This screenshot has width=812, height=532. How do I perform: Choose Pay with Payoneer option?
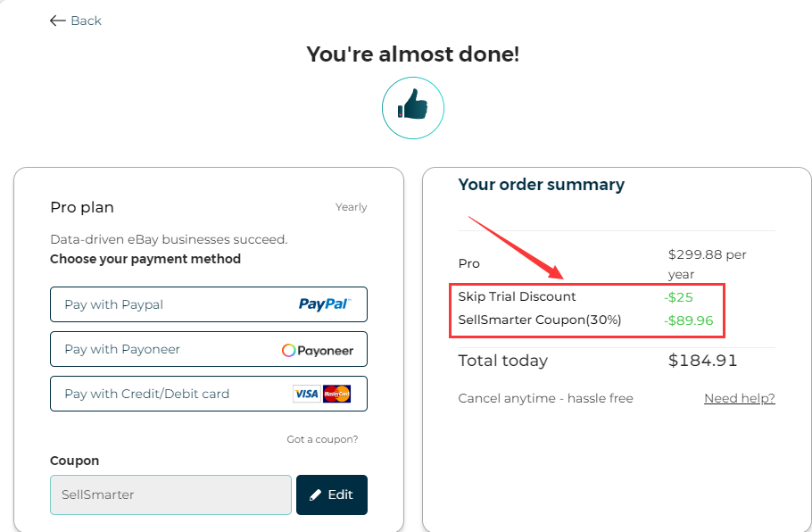(122, 349)
